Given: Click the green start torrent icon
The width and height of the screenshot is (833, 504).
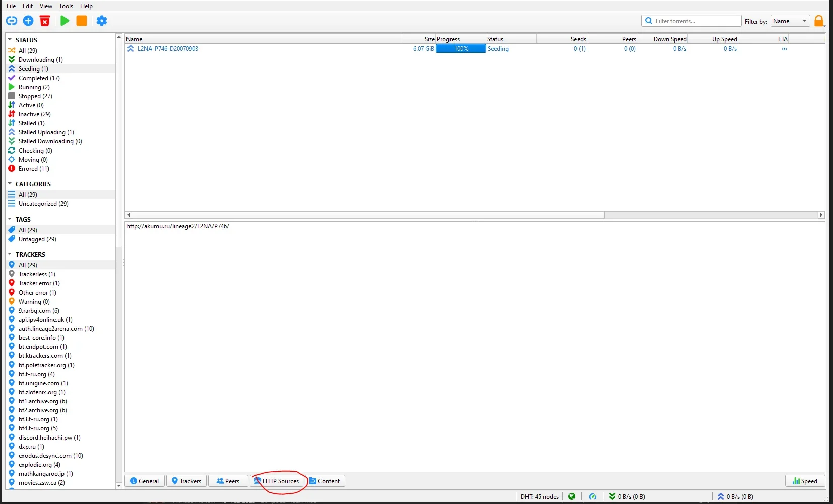Looking at the screenshot, I should pyautogui.click(x=65, y=21).
